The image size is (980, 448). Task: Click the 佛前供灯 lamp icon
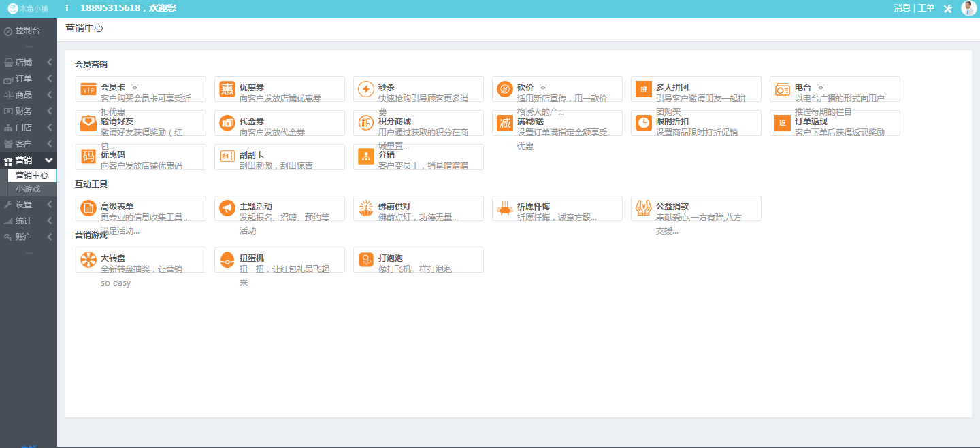tap(365, 208)
